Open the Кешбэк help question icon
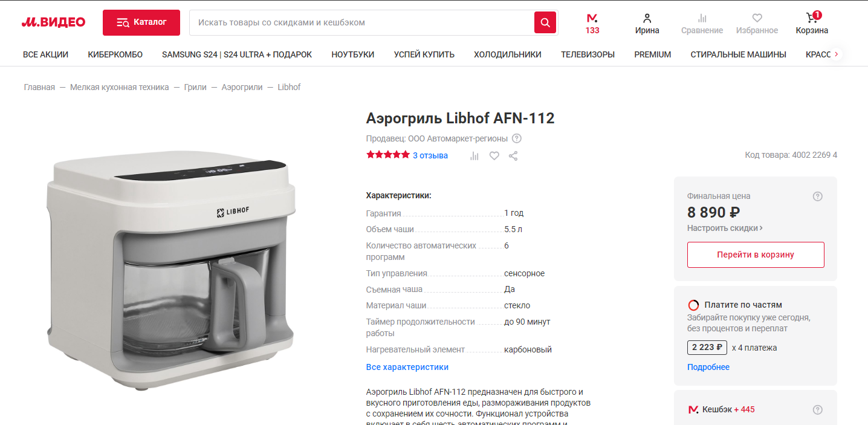 pos(818,410)
